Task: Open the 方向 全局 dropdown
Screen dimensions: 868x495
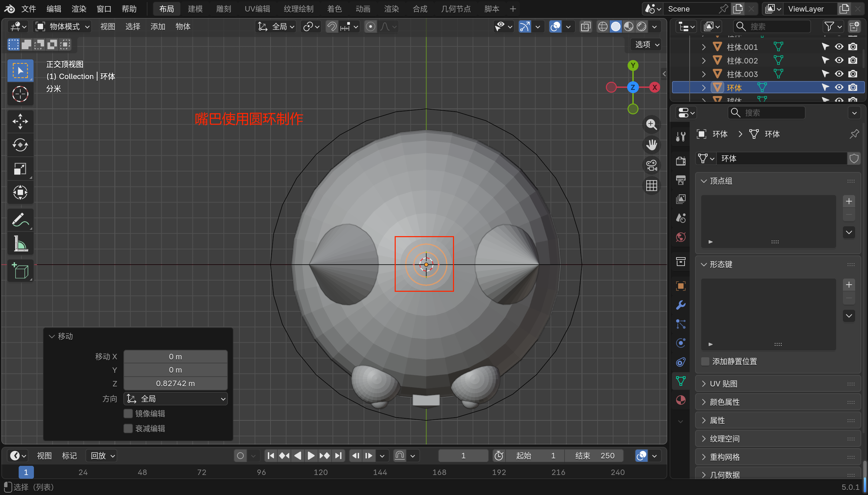Action: pos(176,399)
